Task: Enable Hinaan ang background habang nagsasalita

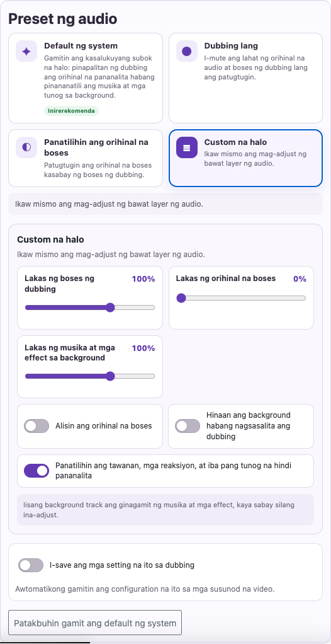Action: point(188,426)
